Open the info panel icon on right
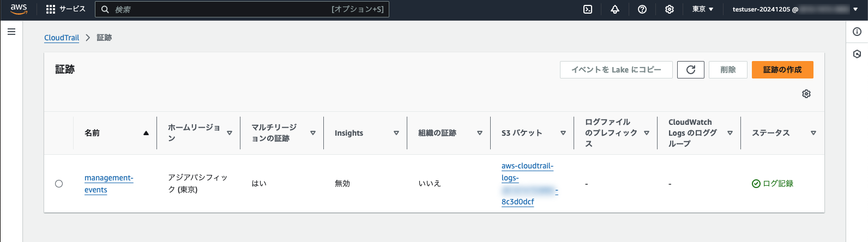The height and width of the screenshot is (242, 868). [x=857, y=32]
